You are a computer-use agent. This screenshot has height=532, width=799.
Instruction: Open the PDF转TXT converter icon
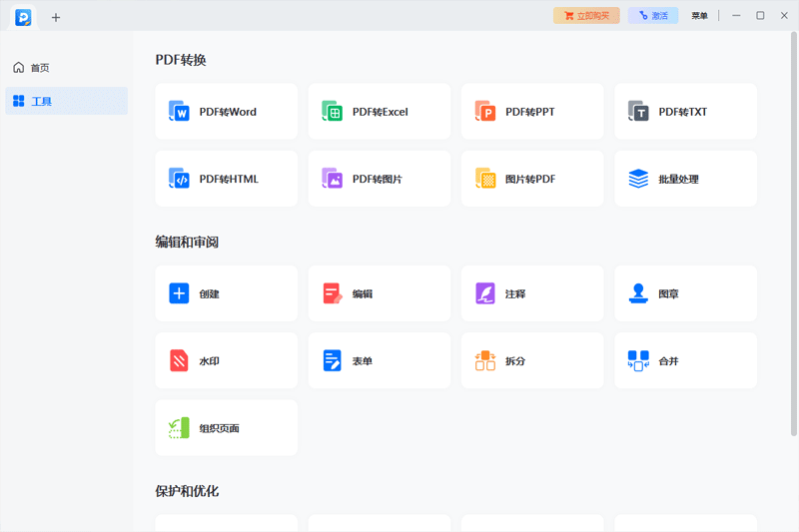click(638, 111)
